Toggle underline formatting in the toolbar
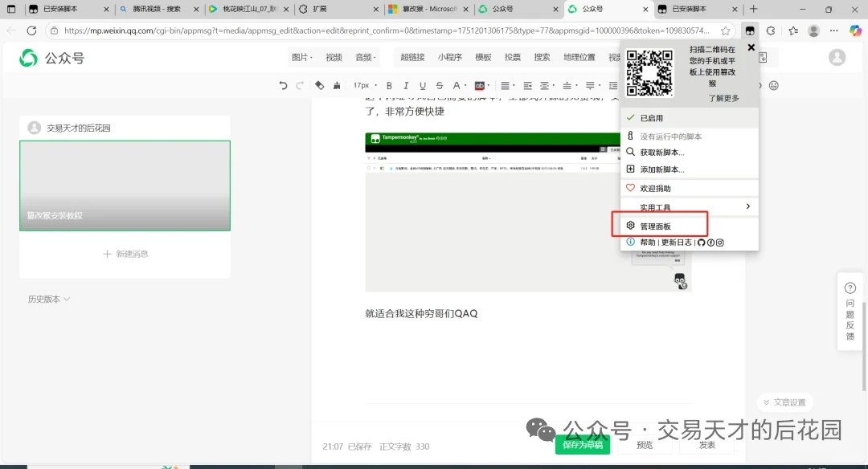 [x=422, y=85]
